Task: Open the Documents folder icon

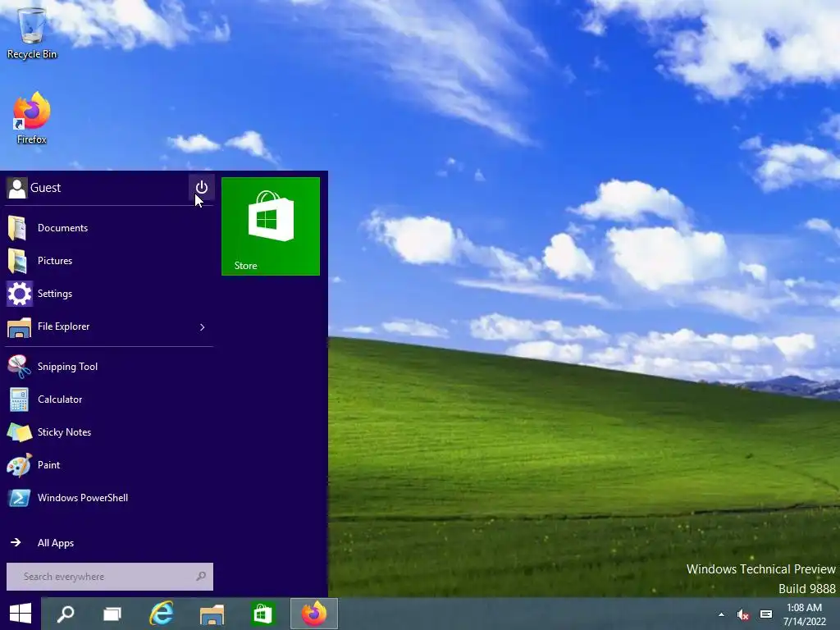Action: [18, 228]
